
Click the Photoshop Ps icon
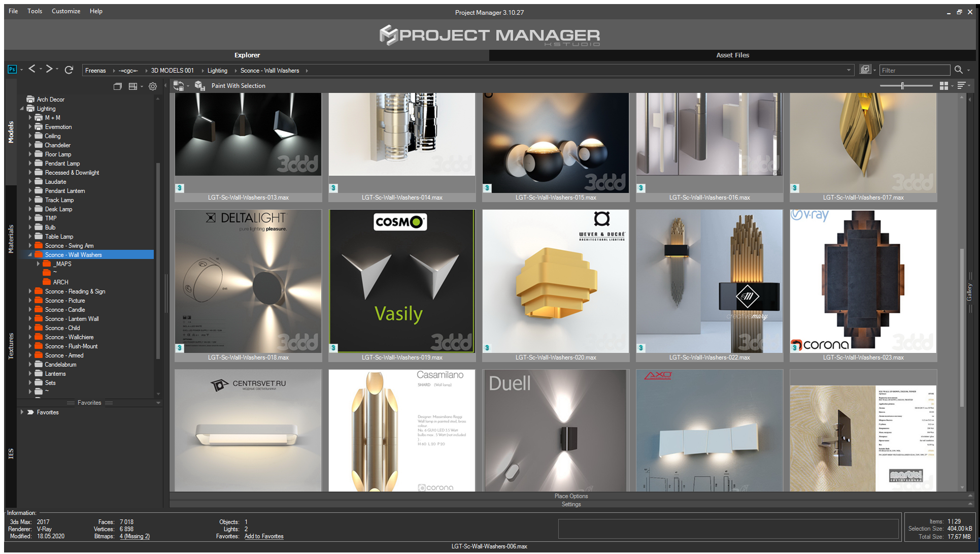click(x=12, y=70)
